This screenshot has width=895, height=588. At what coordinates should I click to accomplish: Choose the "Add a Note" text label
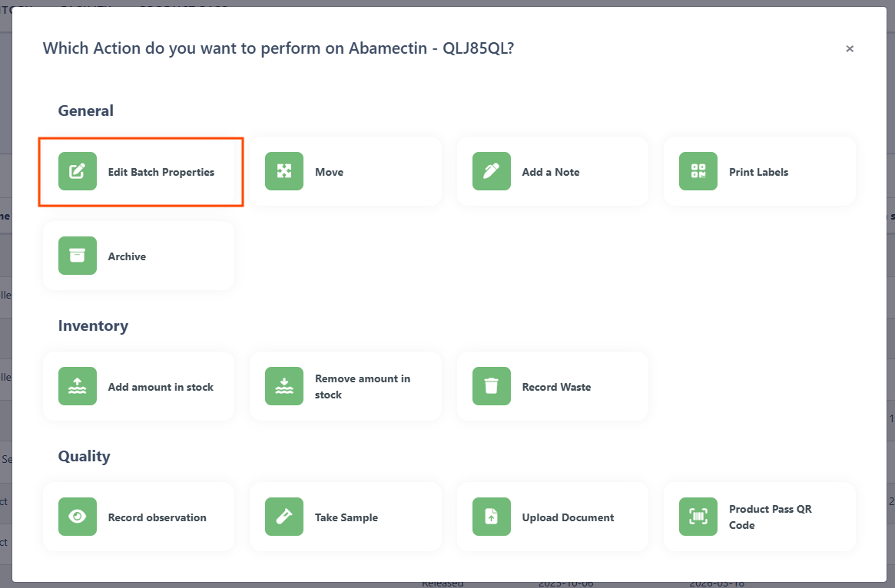[x=551, y=172]
